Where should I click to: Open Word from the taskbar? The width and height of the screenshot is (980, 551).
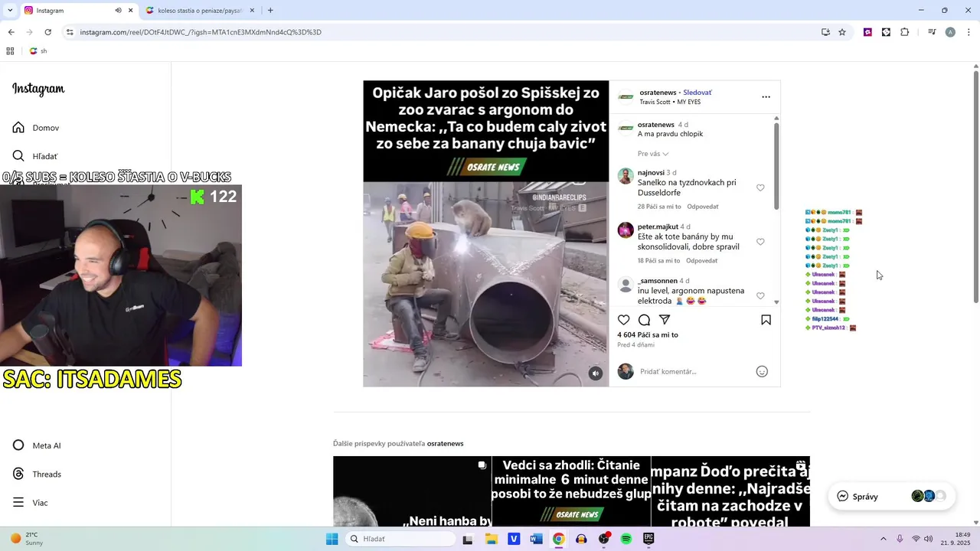coord(537,539)
